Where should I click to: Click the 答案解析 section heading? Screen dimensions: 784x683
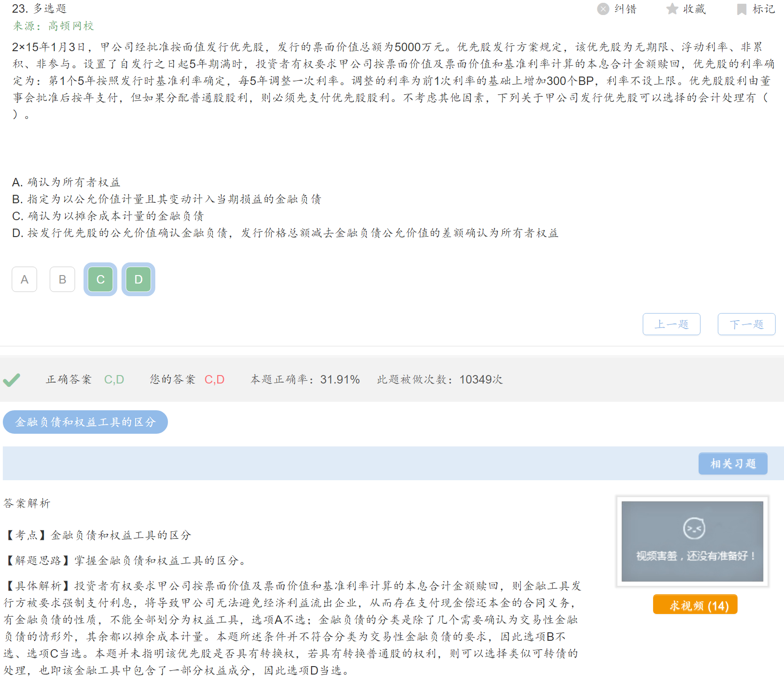pos(27,503)
